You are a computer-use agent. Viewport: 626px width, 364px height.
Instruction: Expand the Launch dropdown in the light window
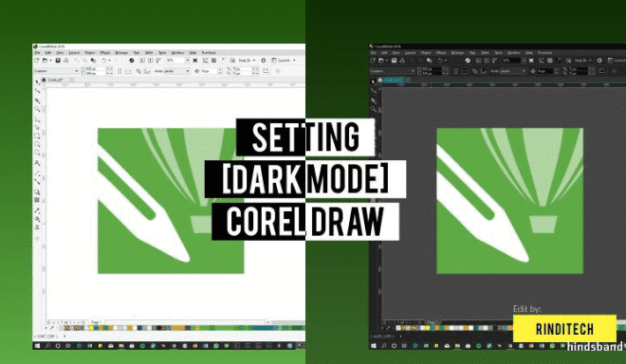(x=294, y=61)
